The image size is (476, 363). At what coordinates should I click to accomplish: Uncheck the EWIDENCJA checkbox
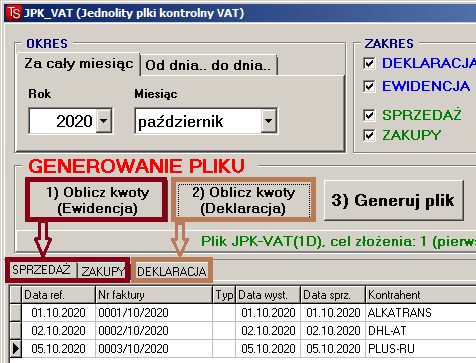[369, 86]
